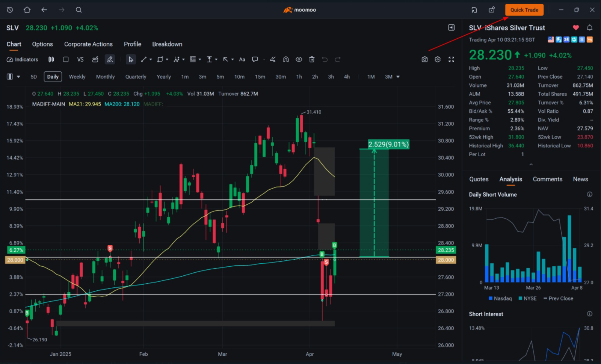Delete drawings with the trash icon
Screen dimensions: 601x364
click(312, 59)
